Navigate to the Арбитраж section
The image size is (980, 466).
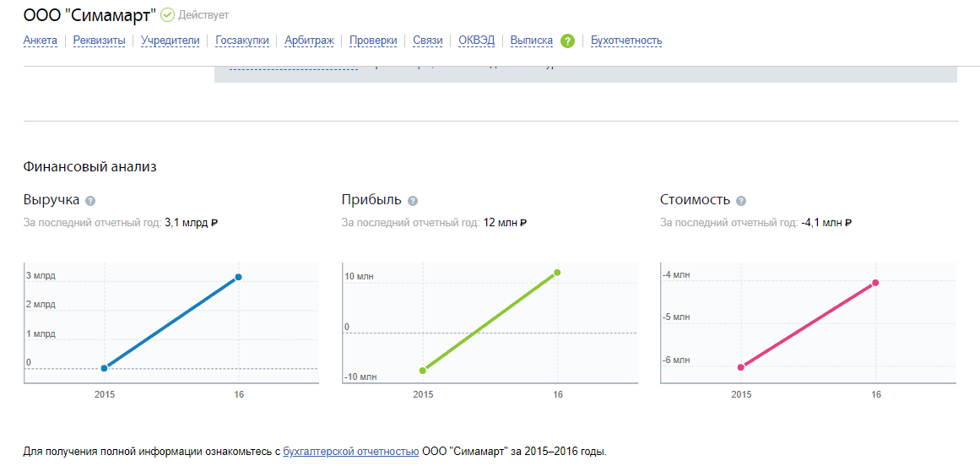309,41
